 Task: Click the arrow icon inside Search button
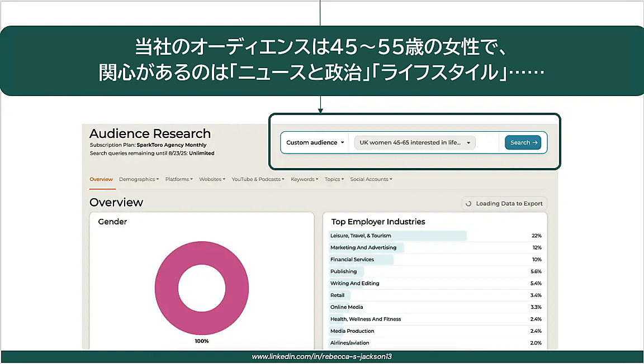534,142
